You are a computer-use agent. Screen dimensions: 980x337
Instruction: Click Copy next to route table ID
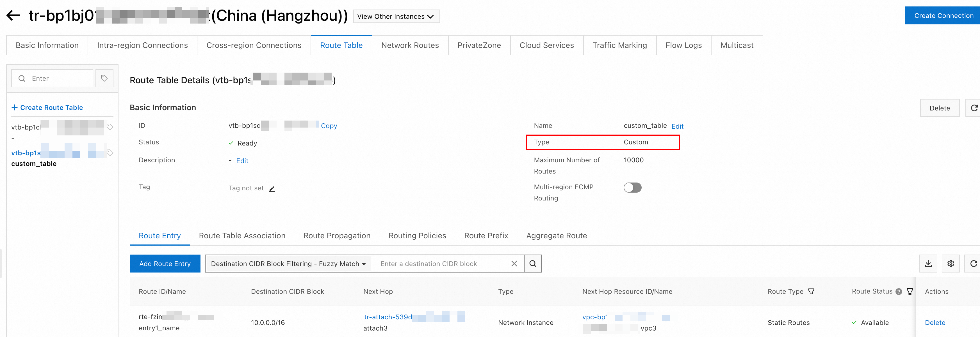pos(329,126)
